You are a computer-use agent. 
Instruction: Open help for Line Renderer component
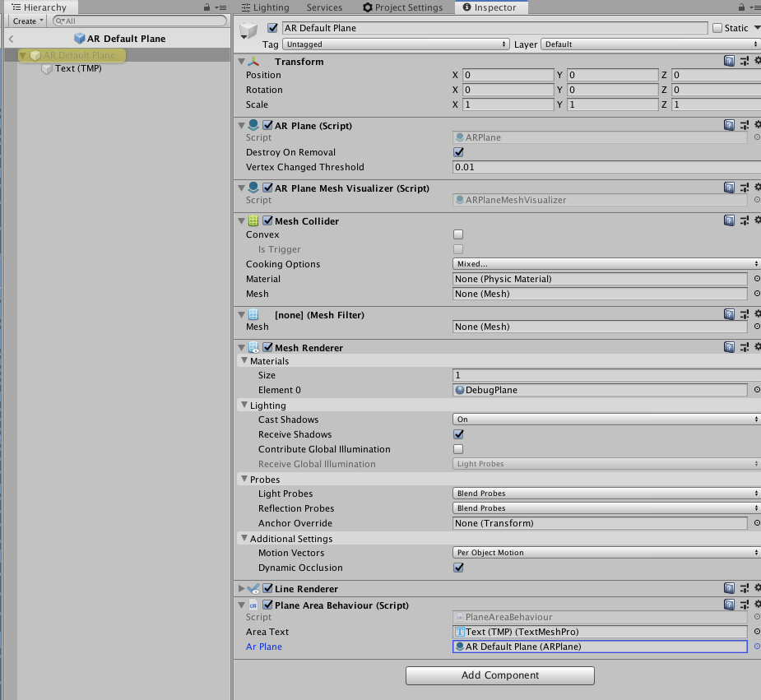coord(729,588)
